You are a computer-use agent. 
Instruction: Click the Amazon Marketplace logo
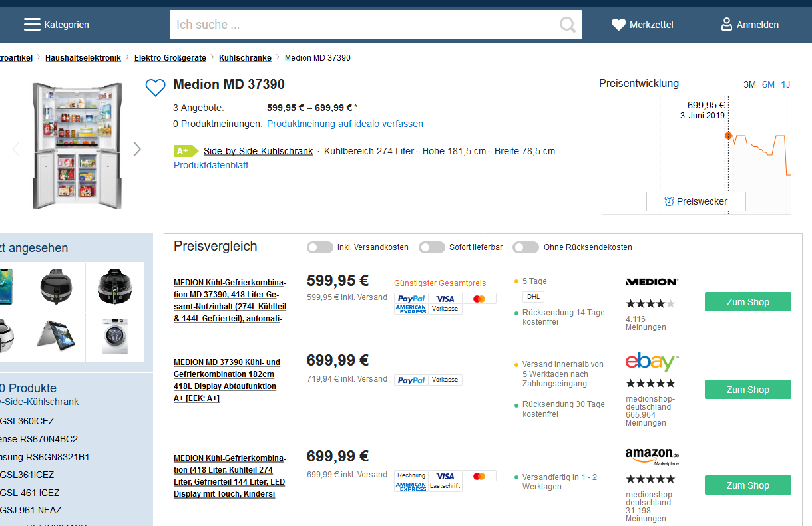652,456
